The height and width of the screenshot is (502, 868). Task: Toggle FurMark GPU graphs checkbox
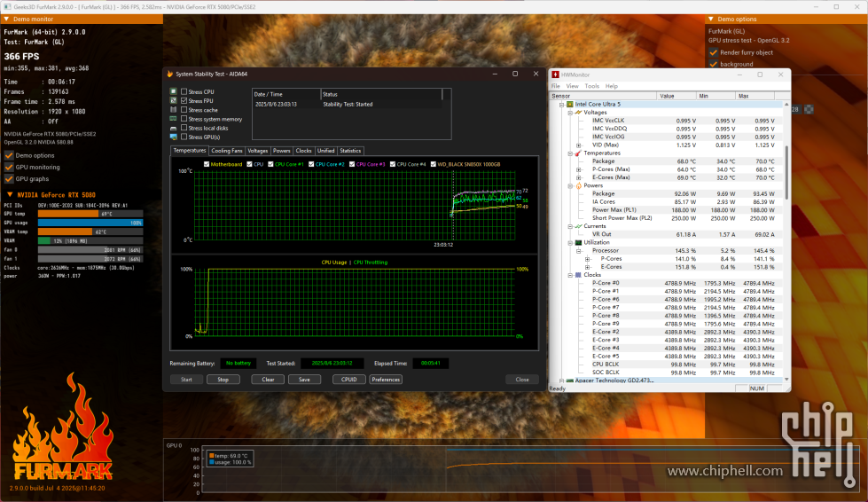click(9, 179)
